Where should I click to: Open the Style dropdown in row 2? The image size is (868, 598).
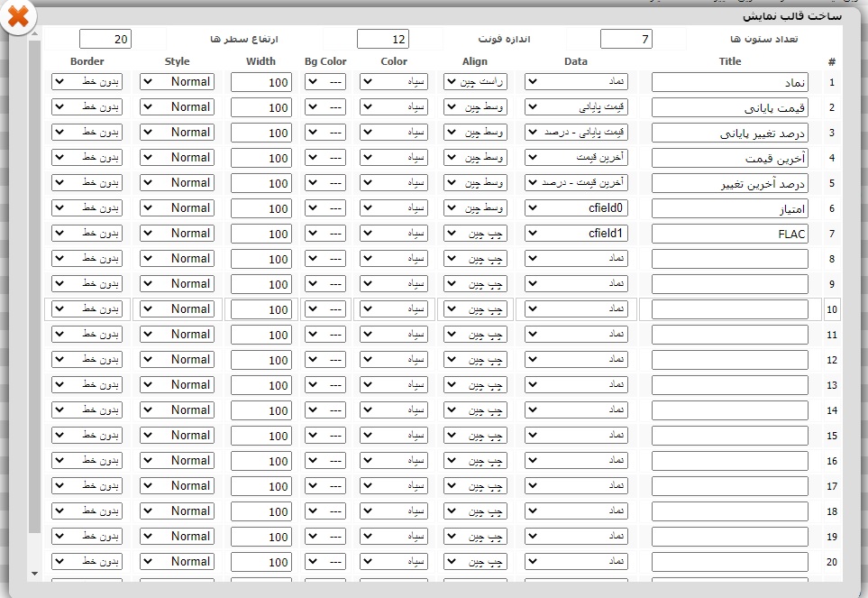coord(178,106)
